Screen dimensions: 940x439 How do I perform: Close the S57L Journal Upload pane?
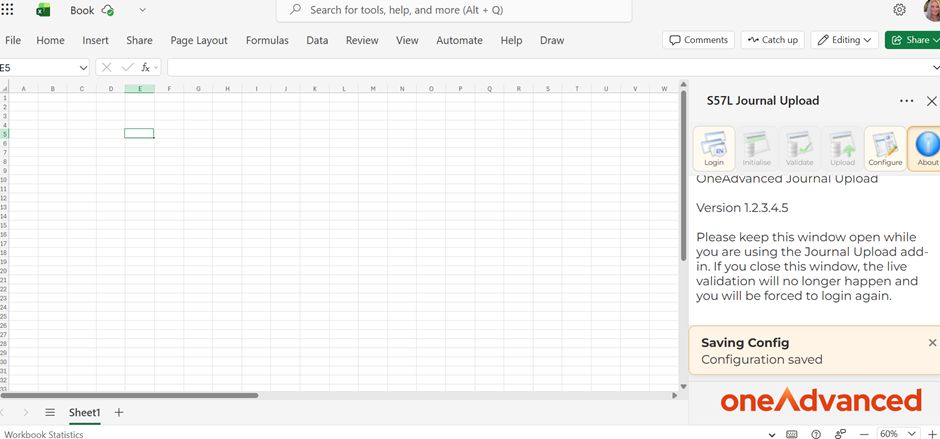click(932, 101)
